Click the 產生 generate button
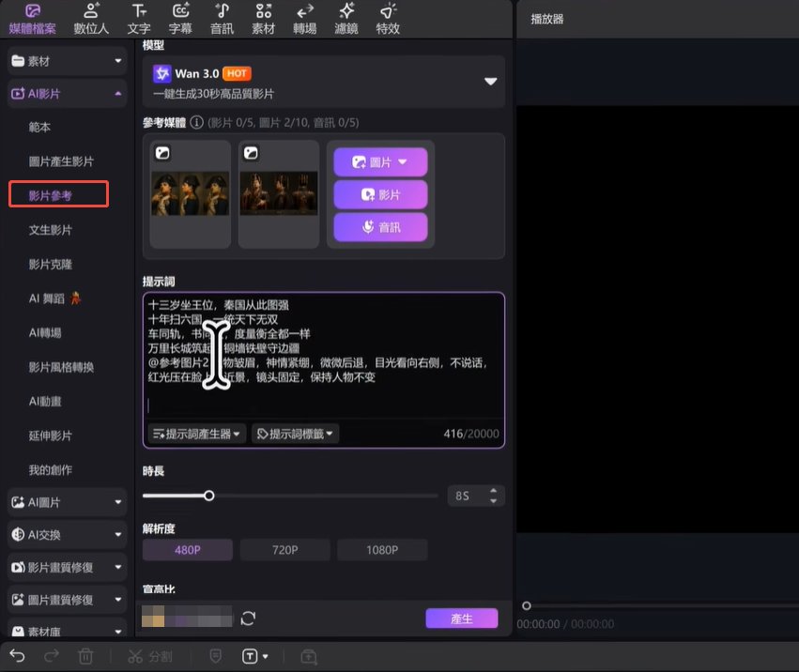Image resolution: width=799 pixels, height=672 pixels. click(x=462, y=619)
